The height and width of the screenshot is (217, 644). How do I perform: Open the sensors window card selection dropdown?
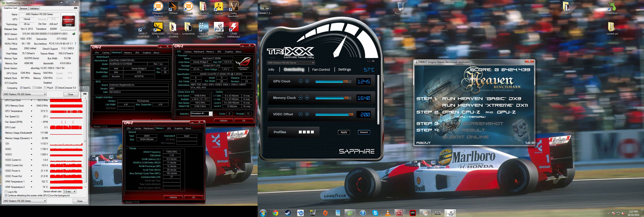click(25, 201)
